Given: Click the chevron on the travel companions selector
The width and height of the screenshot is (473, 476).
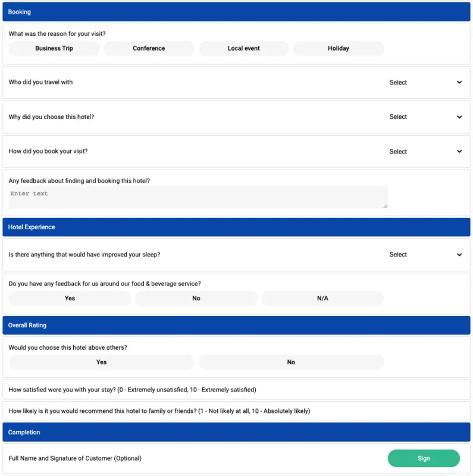Looking at the screenshot, I should click(x=459, y=82).
